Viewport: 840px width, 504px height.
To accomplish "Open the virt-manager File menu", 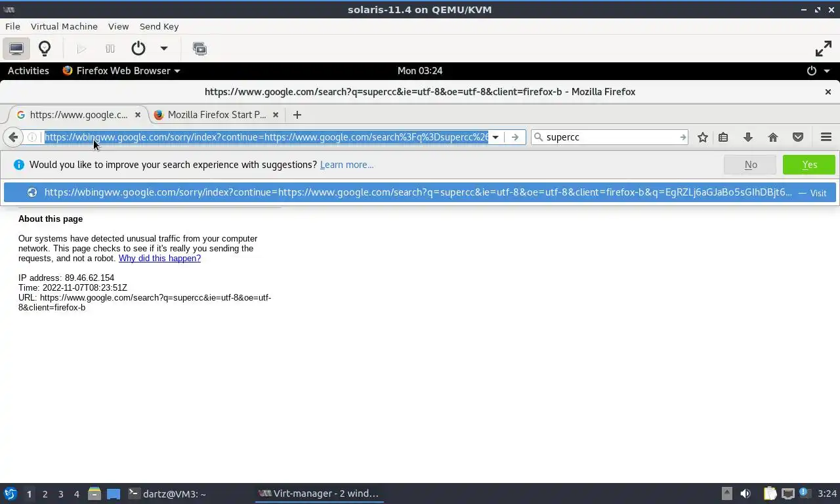I will pyautogui.click(x=12, y=26).
